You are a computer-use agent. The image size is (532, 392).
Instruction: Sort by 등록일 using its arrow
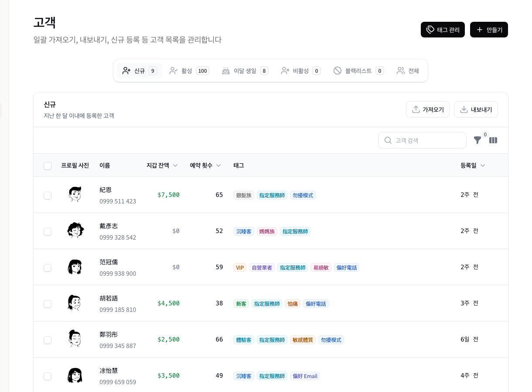point(483,166)
